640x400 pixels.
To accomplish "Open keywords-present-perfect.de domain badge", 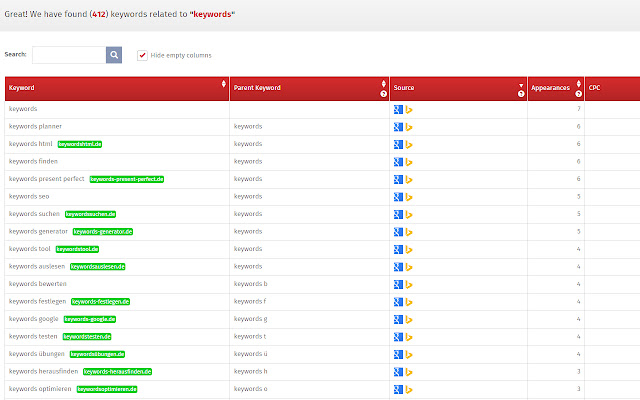I will 127,179.
